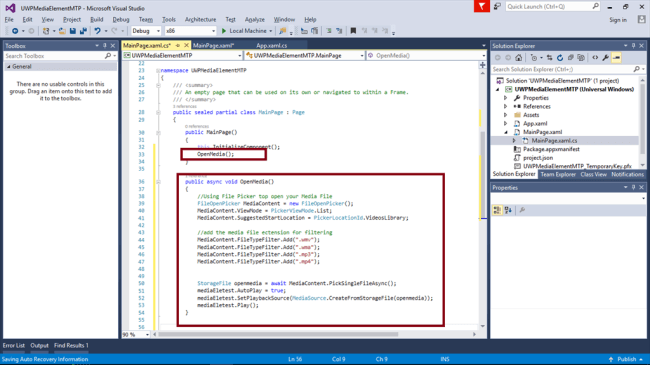Click the feedback flag icon in the title bar
The height and width of the screenshot is (365, 650).
pos(482,6)
